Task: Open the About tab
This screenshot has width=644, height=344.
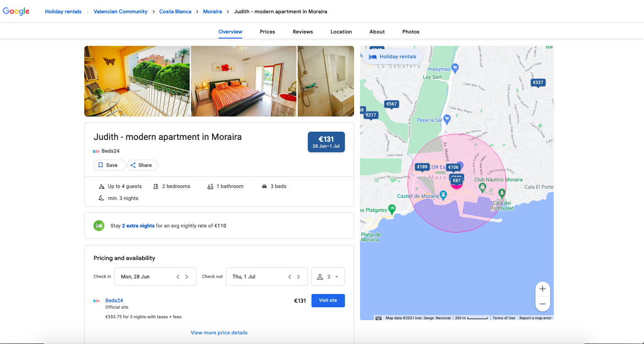Action: pyautogui.click(x=377, y=32)
